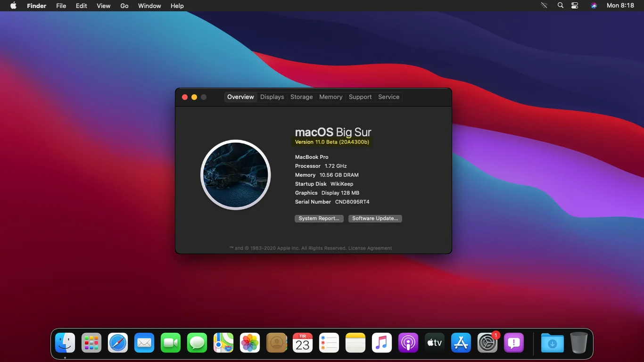Click the macOS Big Sur title
Viewport: 644px width, 362px height.
tap(333, 132)
